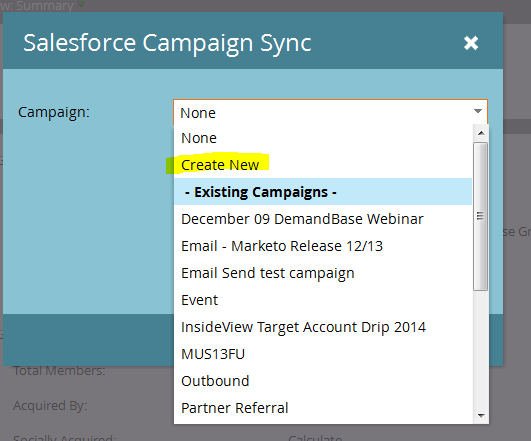Click the Calculate link in background page

(315, 437)
